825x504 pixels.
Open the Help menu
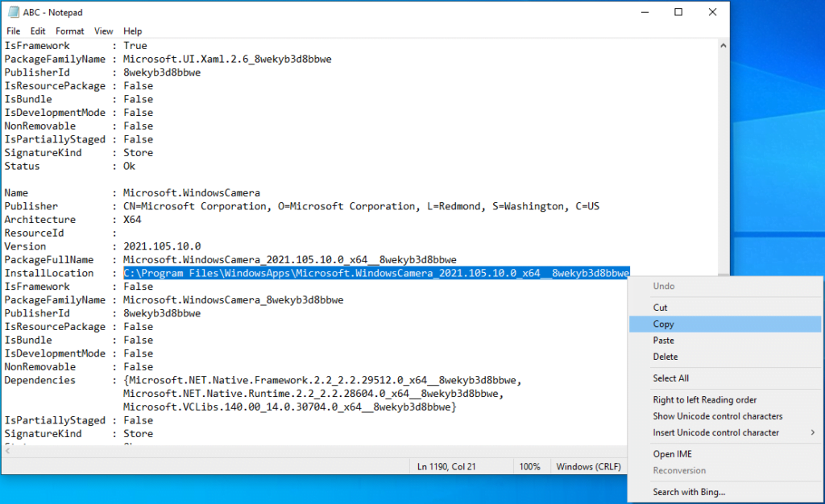132,31
